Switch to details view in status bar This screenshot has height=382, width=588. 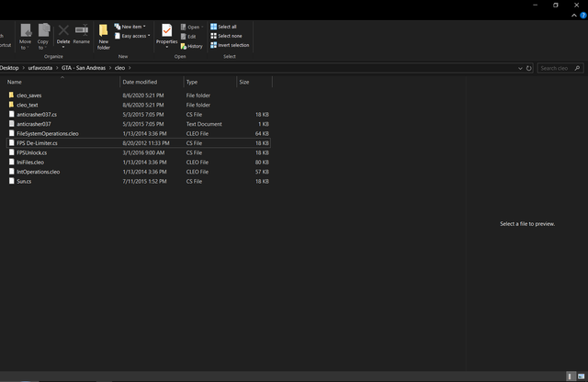[570, 376]
